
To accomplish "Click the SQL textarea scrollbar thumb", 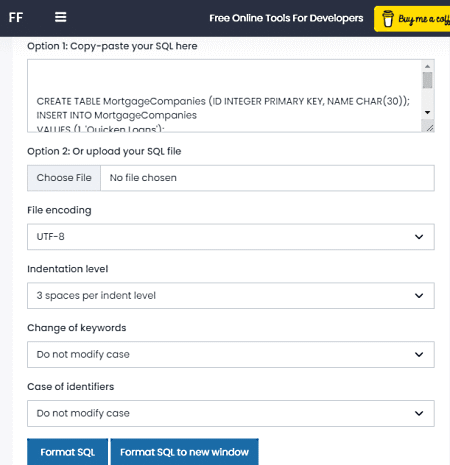I will coord(427,80).
